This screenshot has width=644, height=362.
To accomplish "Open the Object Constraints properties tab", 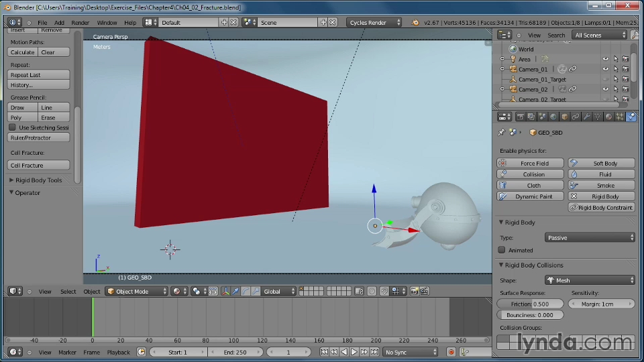I will pyautogui.click(x=576, y=117).
